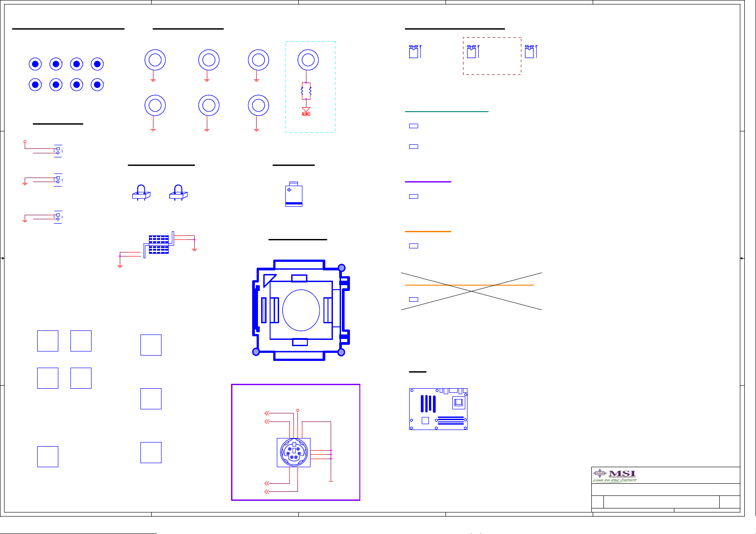Select the blue grid pin header connector
Viewport: 756px width, 534px height.
point(159,244)
